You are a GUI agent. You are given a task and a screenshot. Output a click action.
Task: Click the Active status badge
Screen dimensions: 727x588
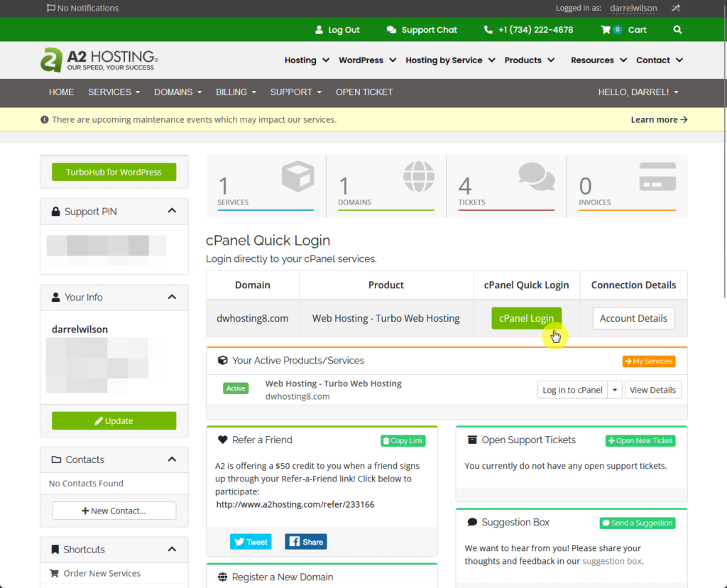(x=236, y=388)
